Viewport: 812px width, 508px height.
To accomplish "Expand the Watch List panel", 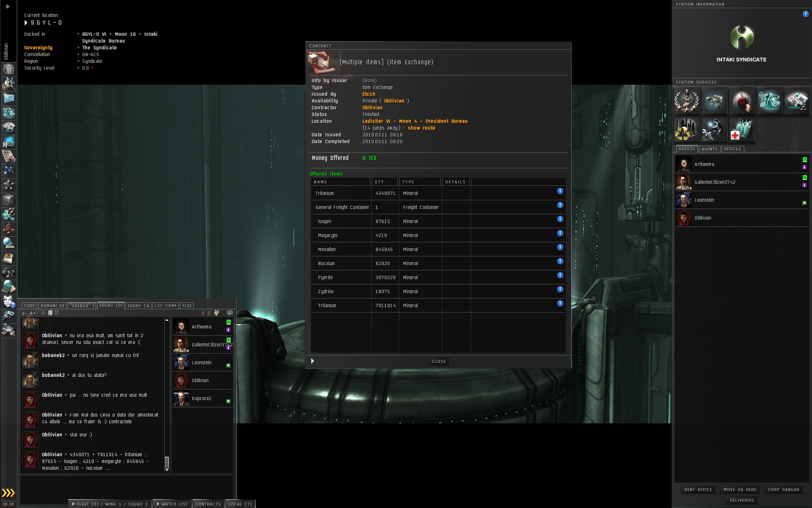I will [172, 504].
